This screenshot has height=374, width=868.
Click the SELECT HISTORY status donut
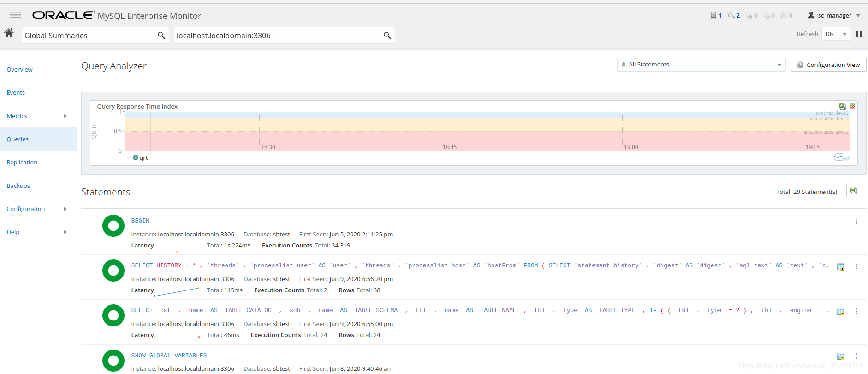(113, 271)
